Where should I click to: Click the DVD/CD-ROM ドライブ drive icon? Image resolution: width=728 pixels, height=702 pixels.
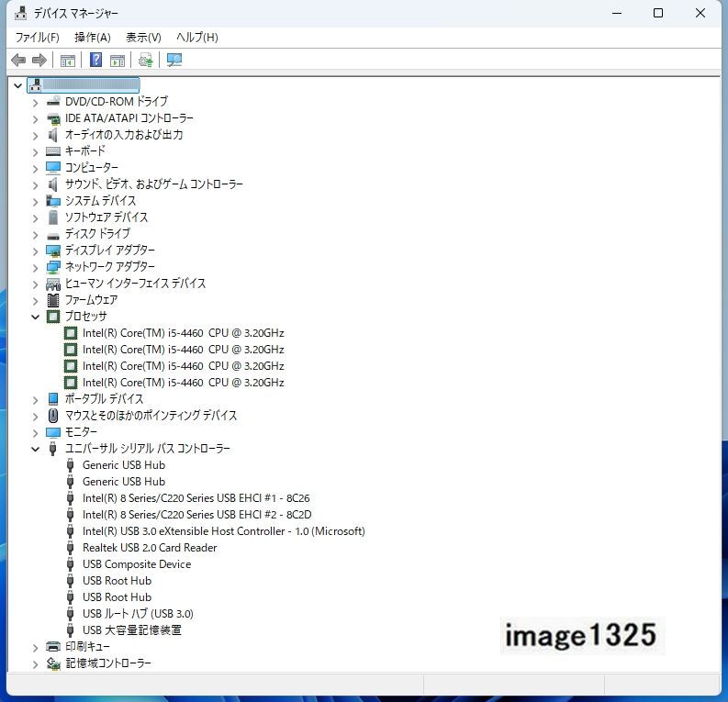click(53, 101)
